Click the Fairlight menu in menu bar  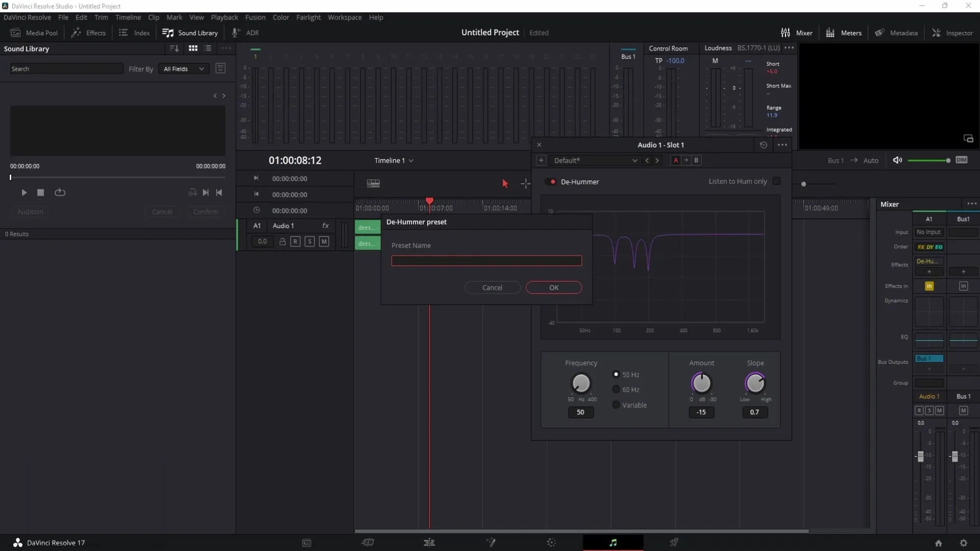309,17
